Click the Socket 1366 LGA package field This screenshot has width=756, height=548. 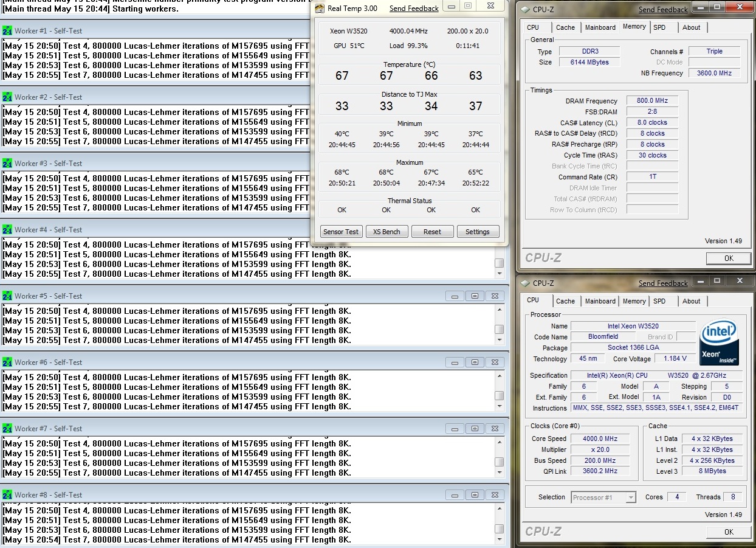pyautogui.click(x=633, y=348)
